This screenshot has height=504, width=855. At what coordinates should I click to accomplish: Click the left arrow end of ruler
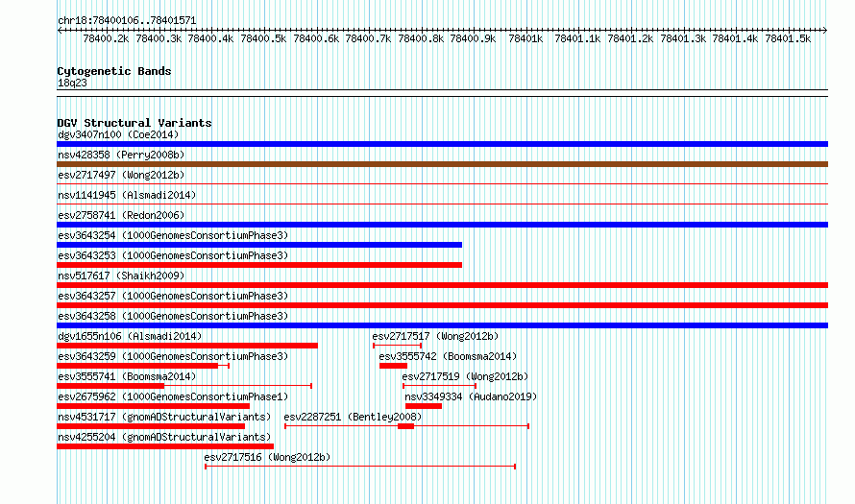point(60,30)
